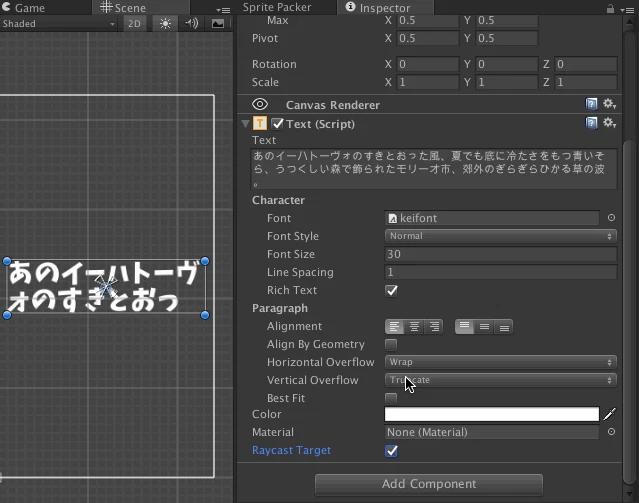
Task: Select bottom vertical alignment icon
Action: click(504, 327)
